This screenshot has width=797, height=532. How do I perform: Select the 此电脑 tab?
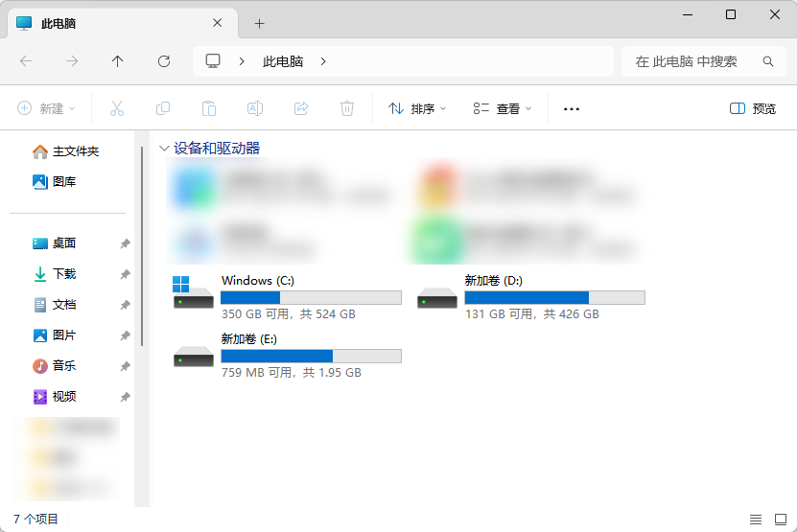pos(122,23)
